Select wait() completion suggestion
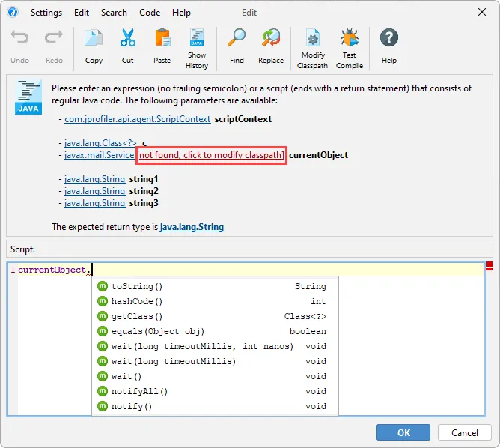The height and width of the screenshot is (448, 500). click(216, 376)
